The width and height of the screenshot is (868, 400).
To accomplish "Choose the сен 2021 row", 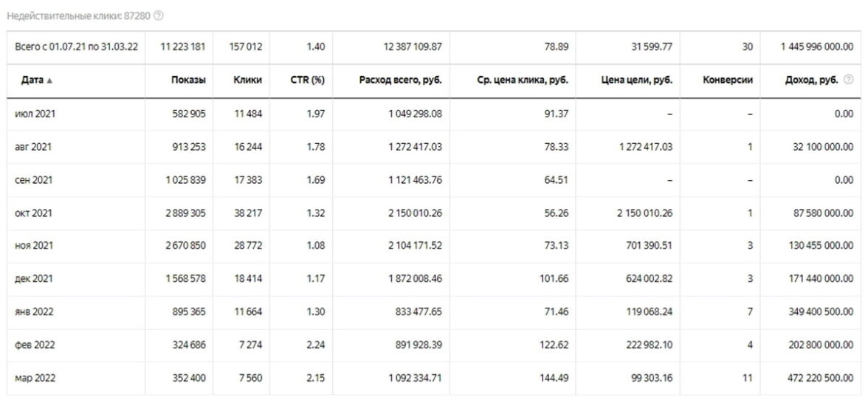I will point(33,179).
